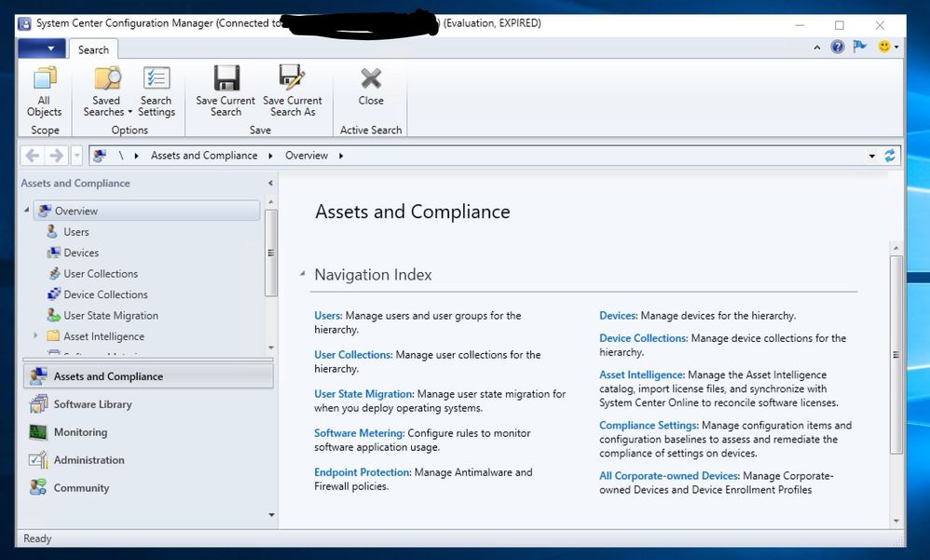Open the Software Metering link
The height and width of the screenshot is (560, 930).
pyautogui.click(x=360, y=433)
